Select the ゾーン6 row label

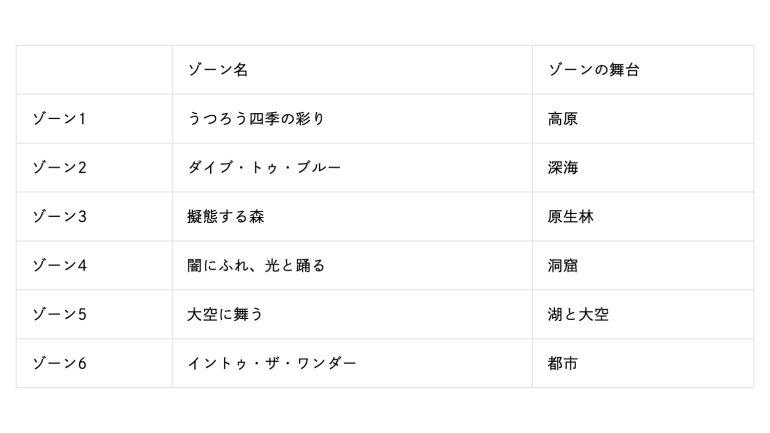[x=60, y=364]
